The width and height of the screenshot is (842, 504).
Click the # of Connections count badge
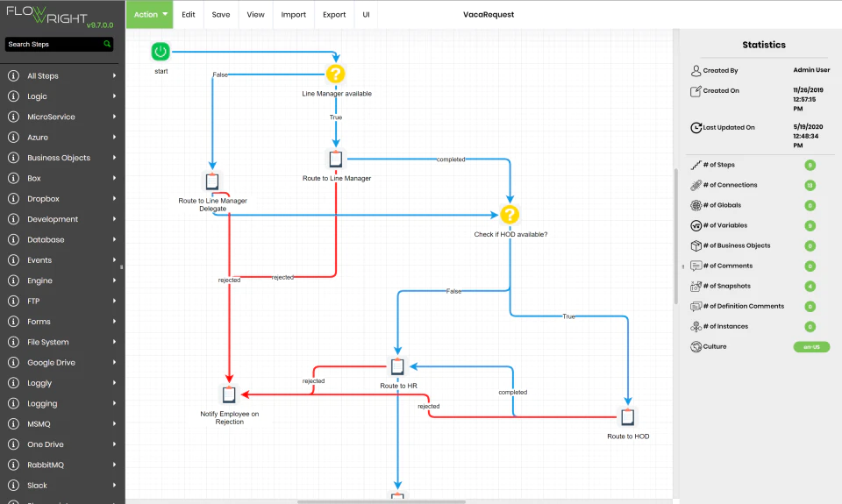810,185
